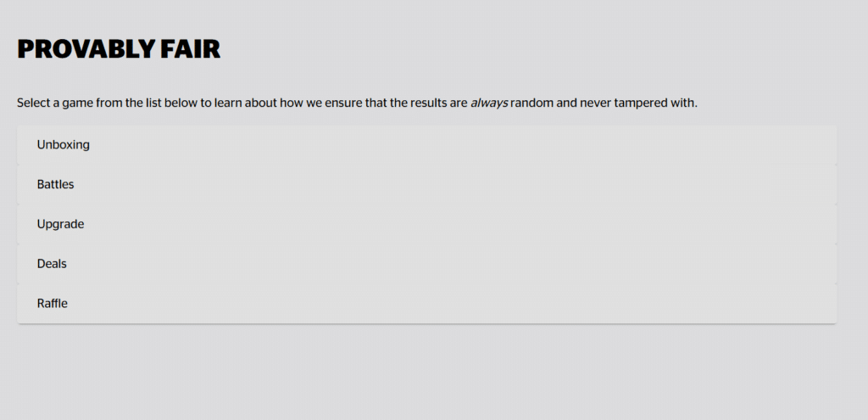Choose Upgrade in the provably fair list

click(427, 224)
